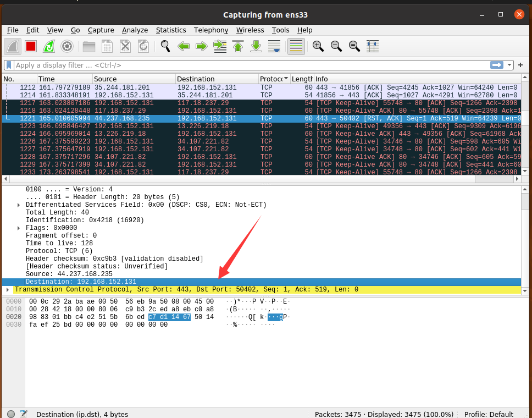
Task: Open the Statistics menu
Action: click(171, 30)
